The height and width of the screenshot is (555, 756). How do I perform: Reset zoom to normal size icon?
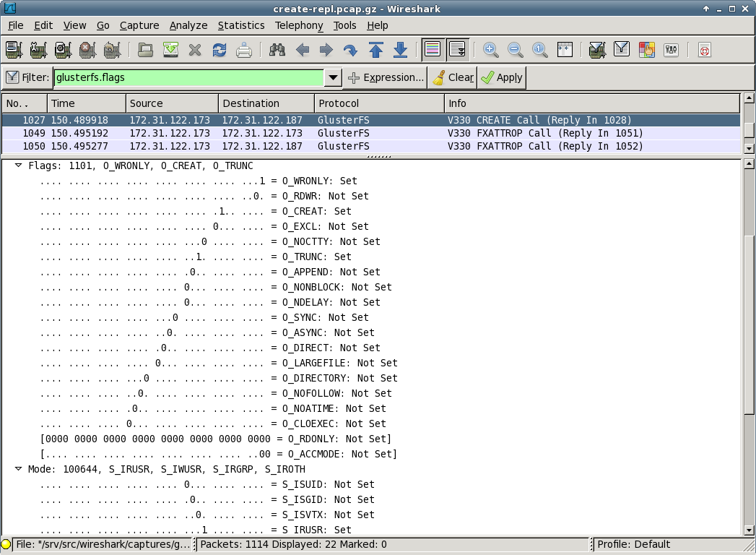539,50
